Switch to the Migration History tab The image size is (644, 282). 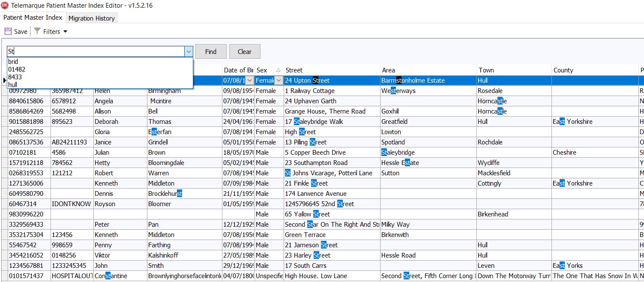tap(92, 18)
